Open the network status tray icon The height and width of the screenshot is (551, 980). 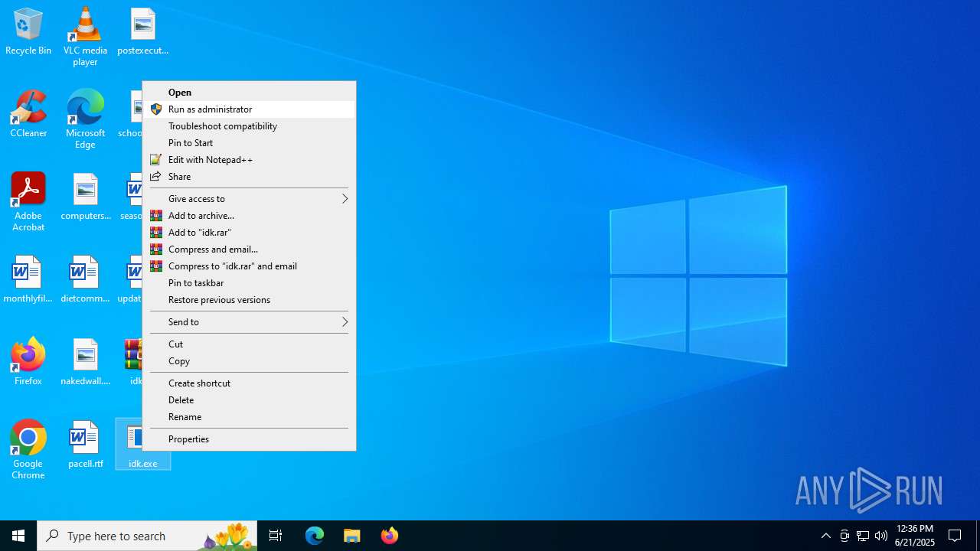(x=863, y=536)
